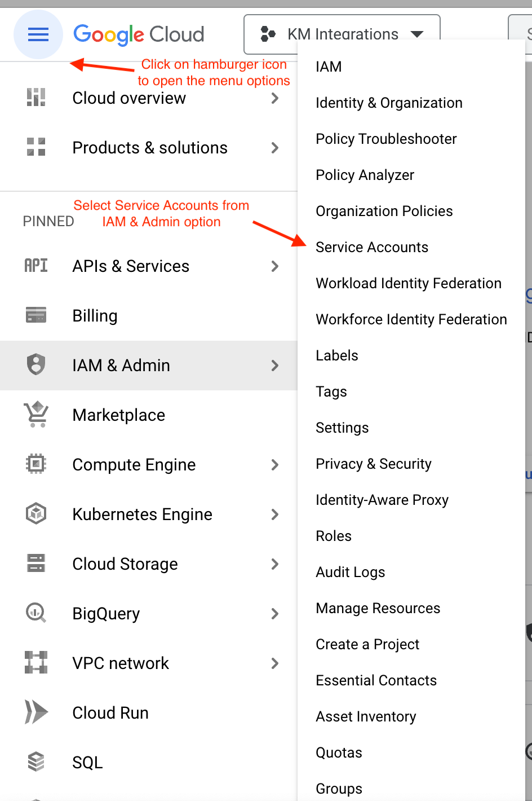Open Policy Analyzer
532x801 pixels.
pyautogui.click(x=365, y=175)
